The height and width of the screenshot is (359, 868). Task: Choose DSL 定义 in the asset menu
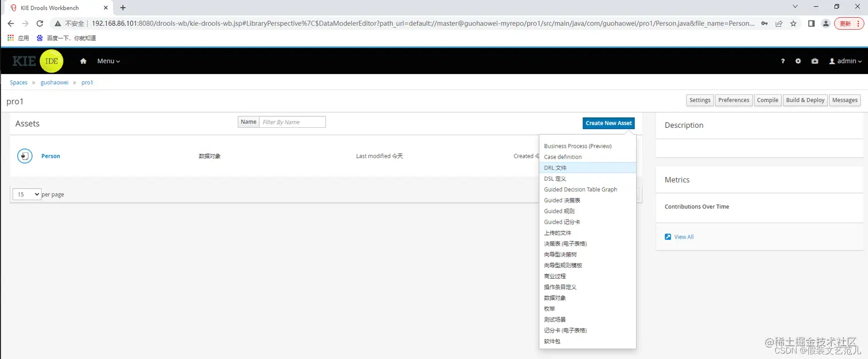(588, 179)
